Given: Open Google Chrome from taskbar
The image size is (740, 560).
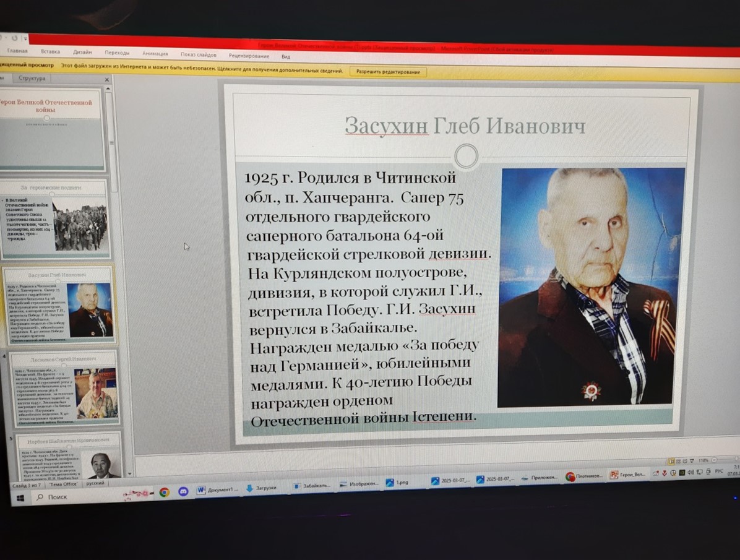Looking at the screenshot, I should point(164,493).
